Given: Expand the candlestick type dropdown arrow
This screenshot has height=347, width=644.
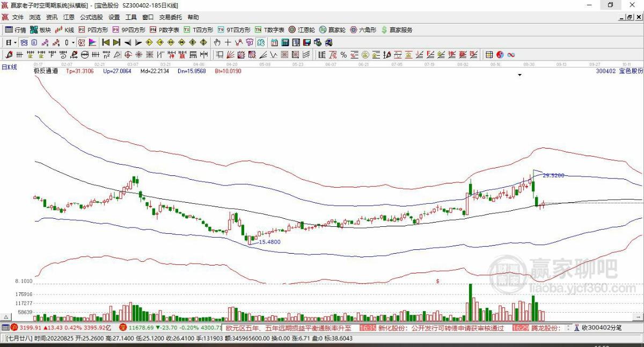Looking at the screenshot, I should pos(73,42).
